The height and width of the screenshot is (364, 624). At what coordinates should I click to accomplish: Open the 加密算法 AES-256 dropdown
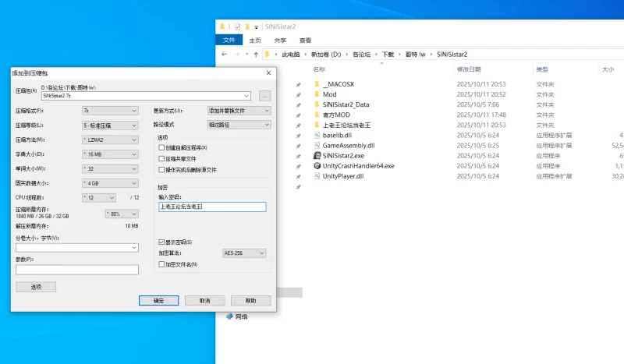point(244,253)
